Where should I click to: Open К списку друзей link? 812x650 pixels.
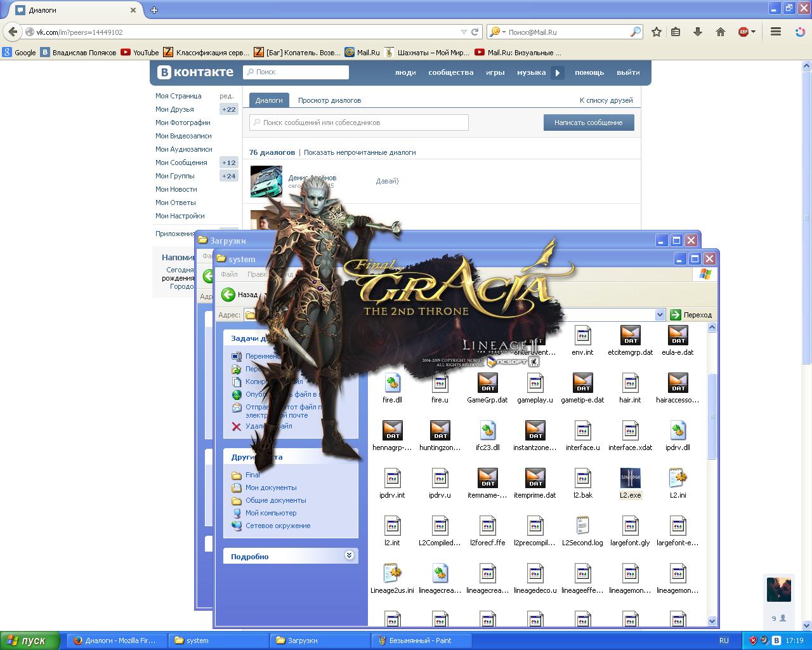coord(606,100)
